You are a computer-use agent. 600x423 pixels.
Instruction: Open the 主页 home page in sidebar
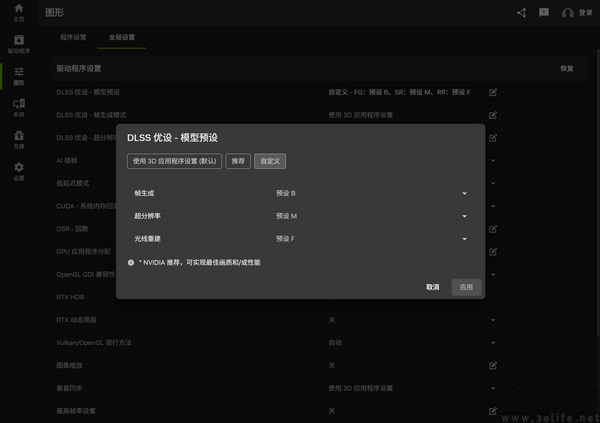(x=19, y=13)
